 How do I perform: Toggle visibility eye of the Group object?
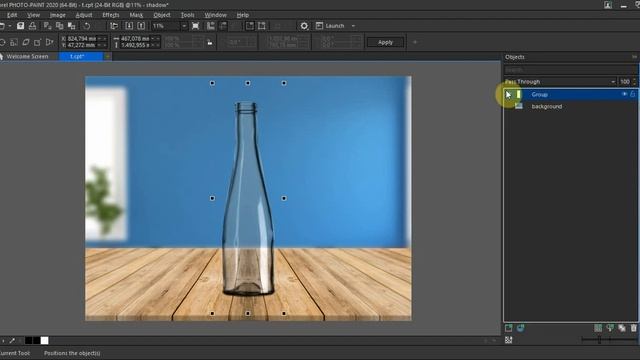coord(624,94)
